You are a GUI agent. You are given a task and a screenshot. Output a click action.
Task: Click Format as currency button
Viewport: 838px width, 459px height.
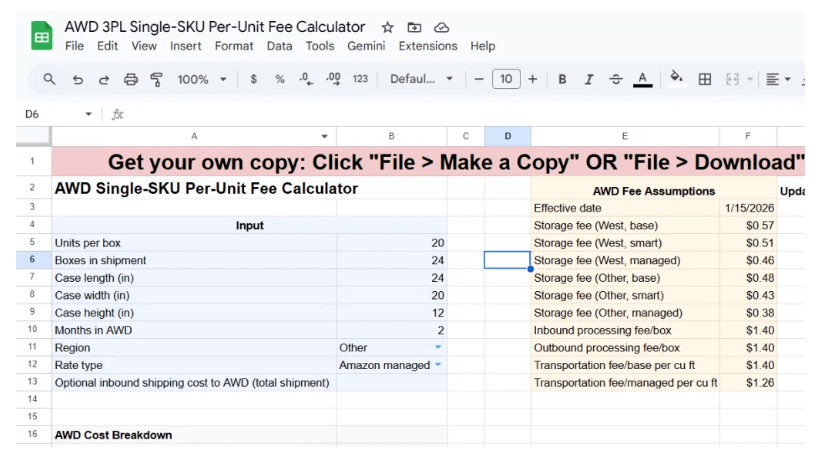click(254, 79)
